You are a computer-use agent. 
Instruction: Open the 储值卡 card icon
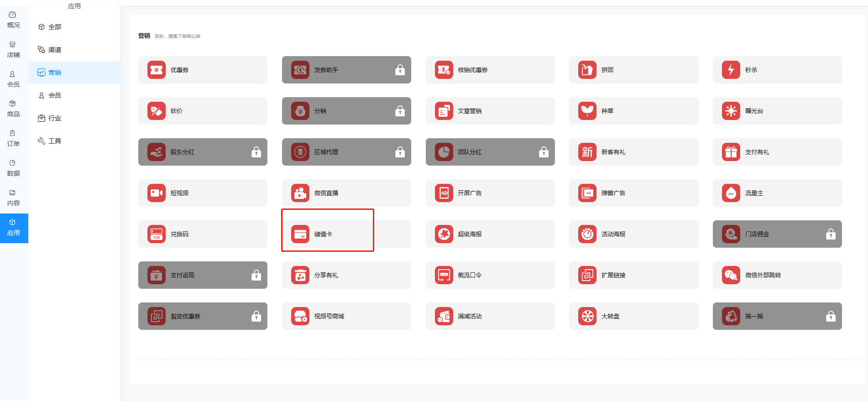click(x=300, y=234)
